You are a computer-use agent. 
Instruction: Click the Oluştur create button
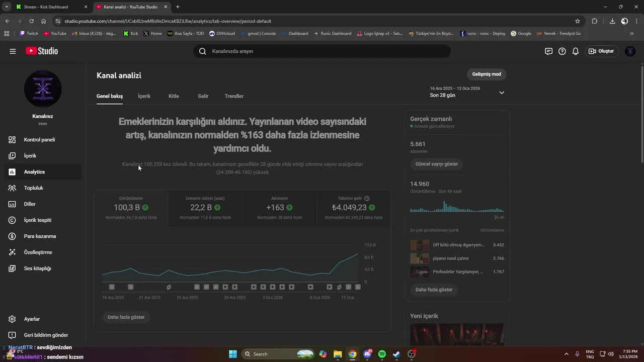[x=602, y=51]
